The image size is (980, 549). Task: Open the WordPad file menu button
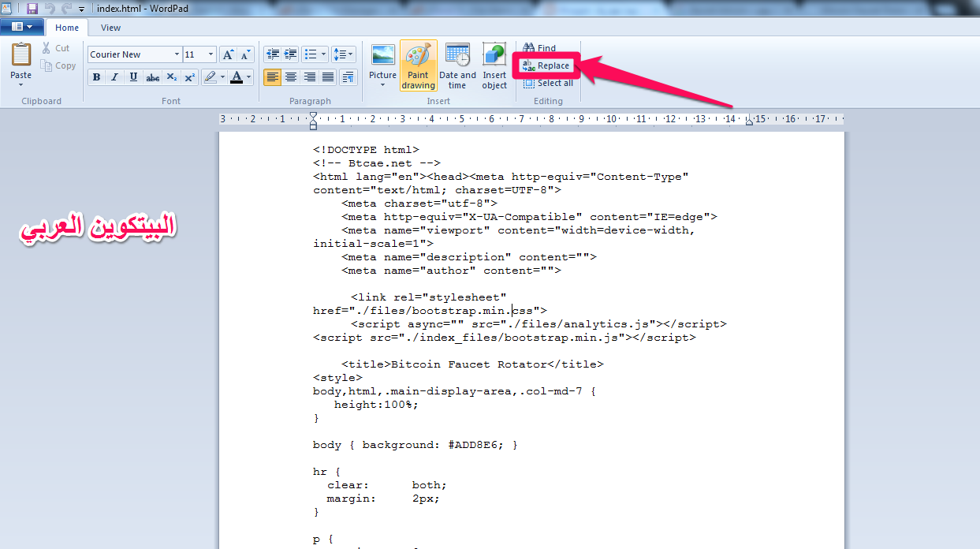coord(22,27)
